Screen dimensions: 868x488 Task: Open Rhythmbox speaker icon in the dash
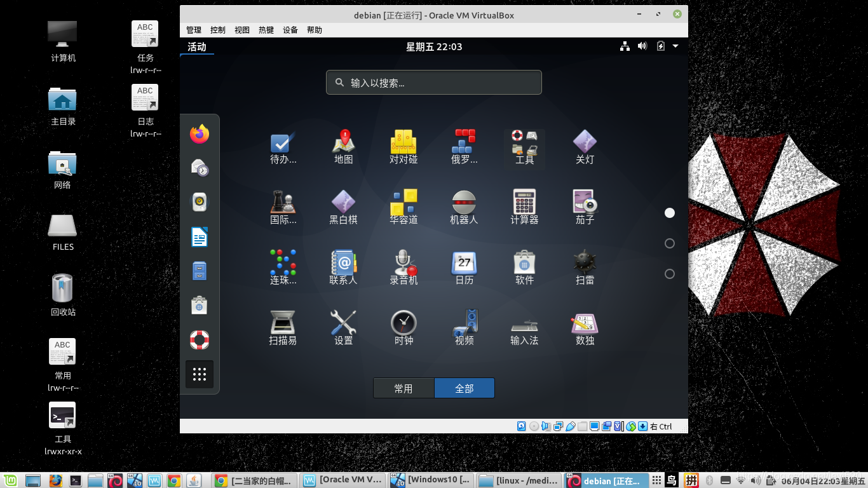[200, 203]
